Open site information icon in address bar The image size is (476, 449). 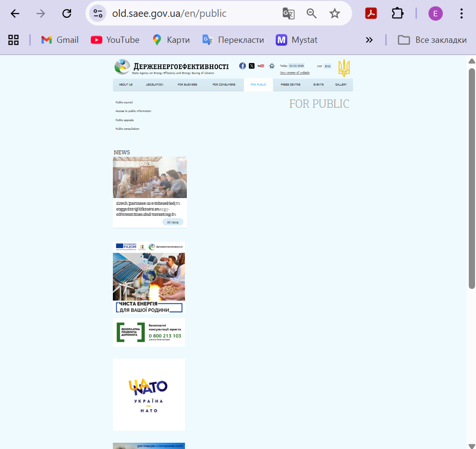(x=98, y=13)
